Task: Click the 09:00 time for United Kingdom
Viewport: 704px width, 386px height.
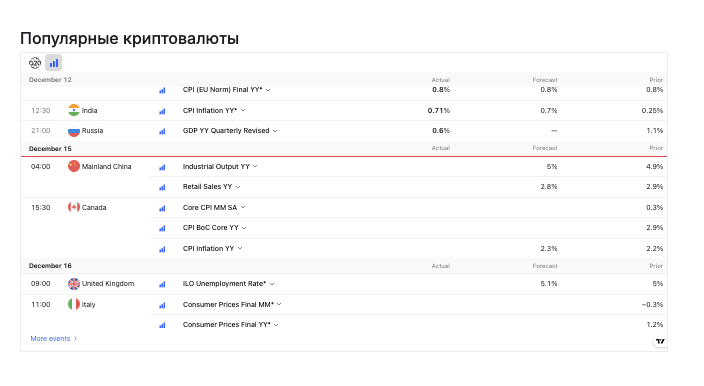Action: pos(40,284)
